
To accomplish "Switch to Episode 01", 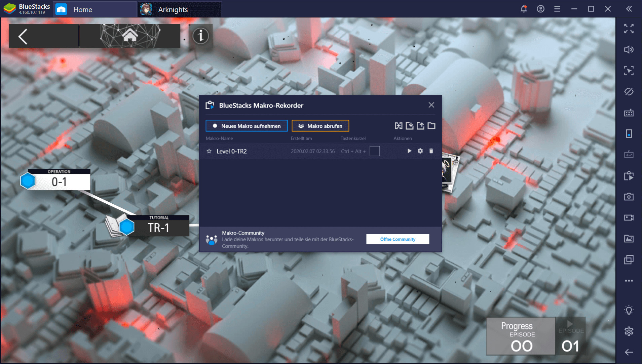I will [x=571, y=336].
